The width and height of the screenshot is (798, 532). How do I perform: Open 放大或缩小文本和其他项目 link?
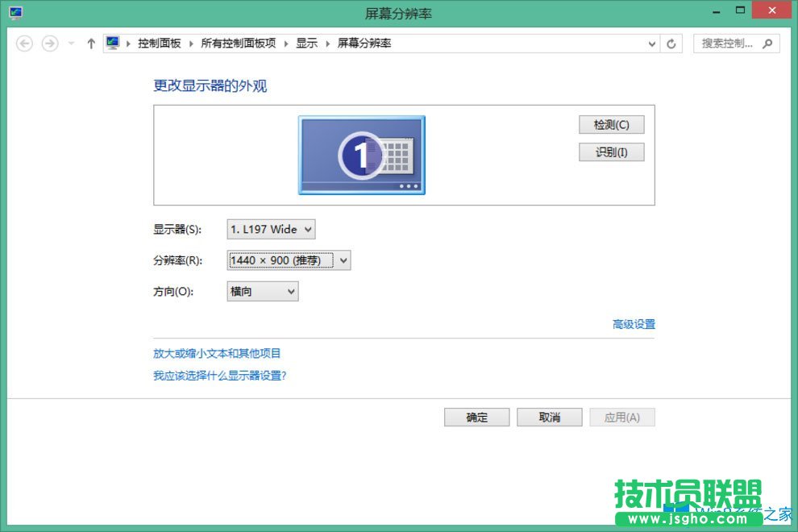[218, 353]
